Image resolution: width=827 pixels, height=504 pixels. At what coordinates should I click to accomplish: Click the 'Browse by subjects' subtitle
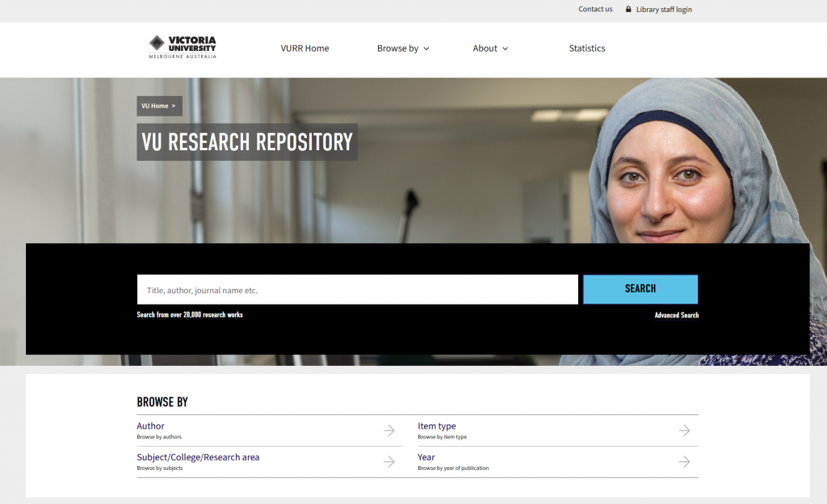(x=159, y=468)
